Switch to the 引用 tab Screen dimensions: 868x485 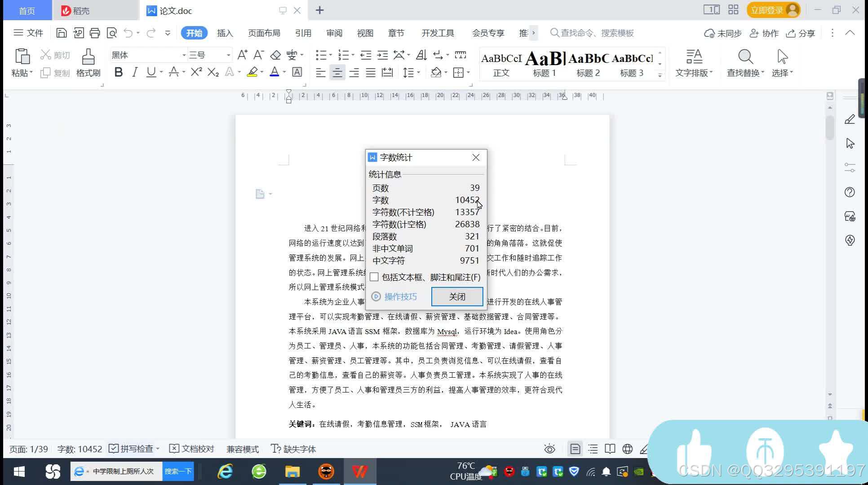(x=303, y=33)
